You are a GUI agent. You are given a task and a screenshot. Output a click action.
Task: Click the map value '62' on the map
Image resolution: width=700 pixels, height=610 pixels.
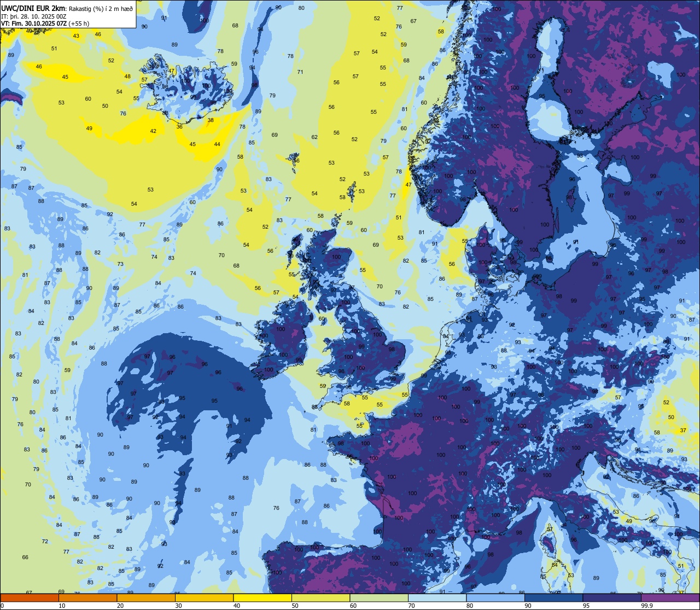coord(314,137)
